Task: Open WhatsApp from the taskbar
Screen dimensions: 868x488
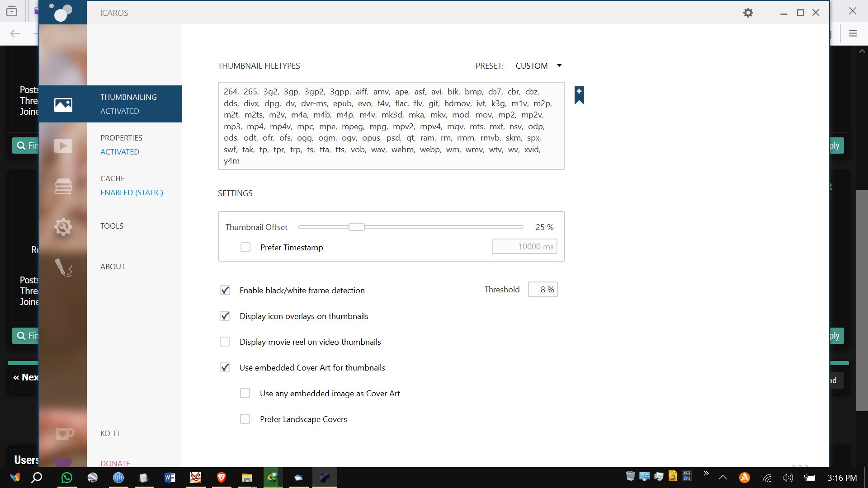Action: click(67, 478)
